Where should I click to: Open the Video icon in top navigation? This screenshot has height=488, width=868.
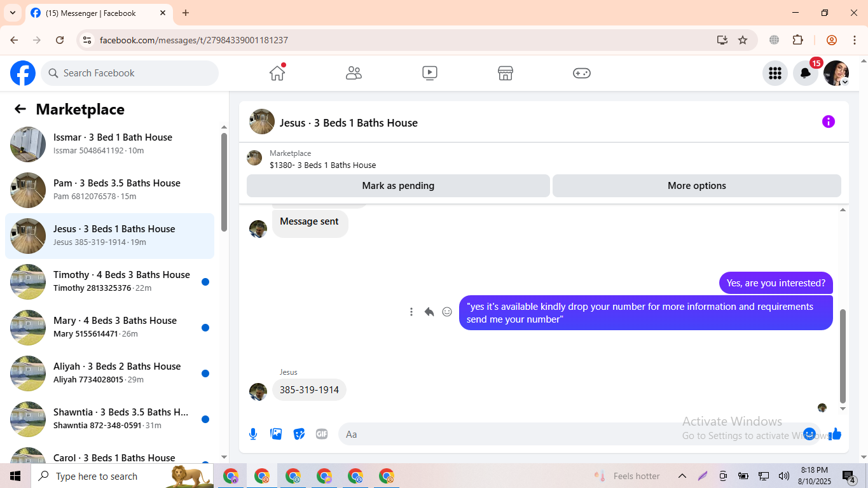[430, 73]
